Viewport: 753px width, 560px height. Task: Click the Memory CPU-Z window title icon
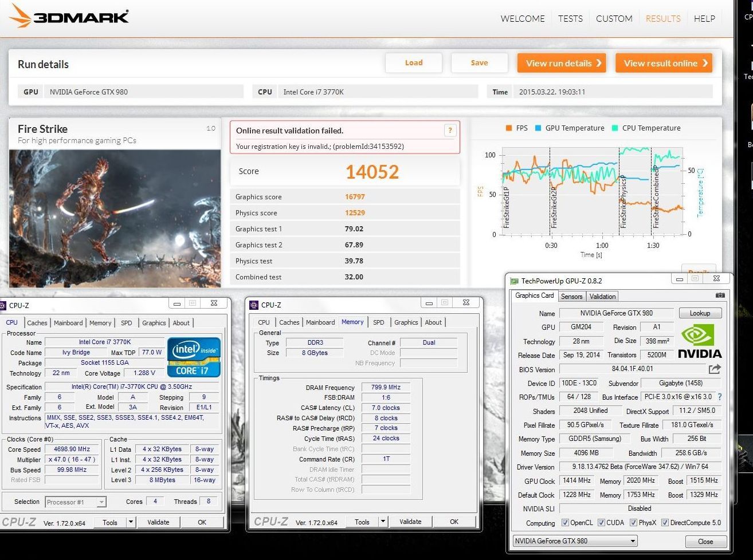pos(254,305)
